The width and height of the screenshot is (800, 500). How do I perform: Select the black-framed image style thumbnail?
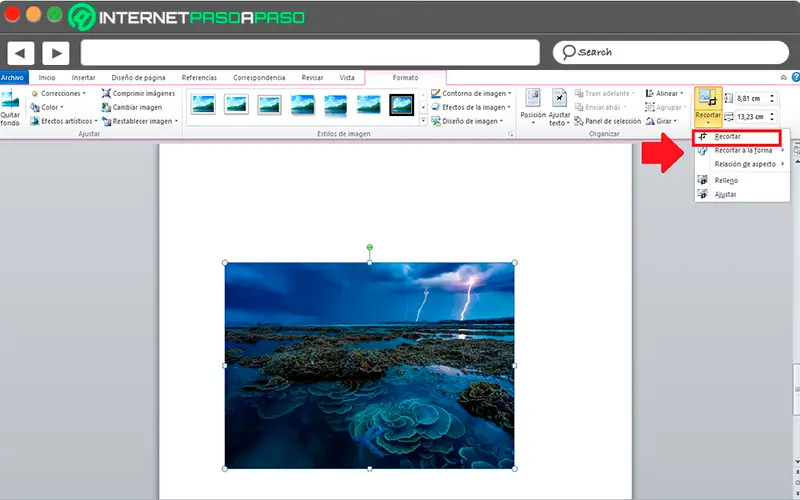402,104
